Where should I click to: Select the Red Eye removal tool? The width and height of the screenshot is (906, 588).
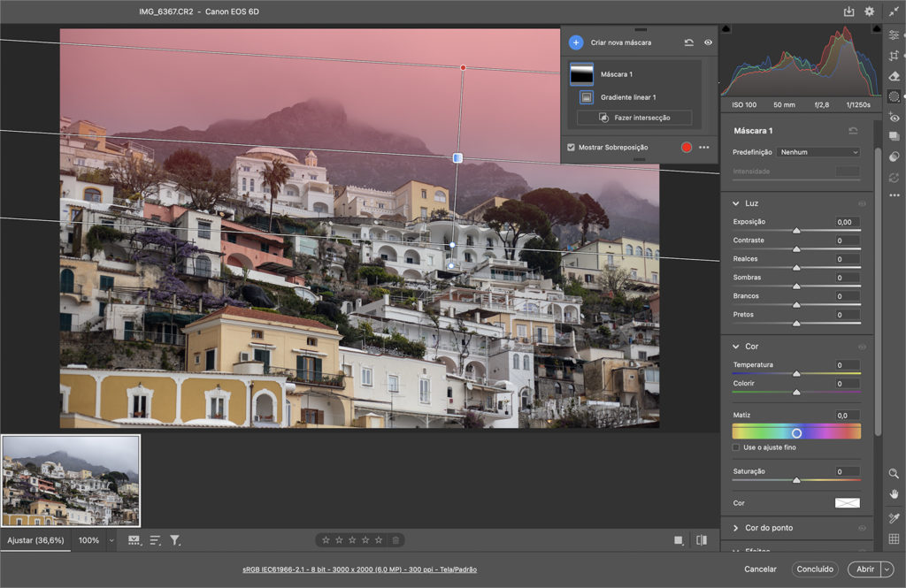894,117
